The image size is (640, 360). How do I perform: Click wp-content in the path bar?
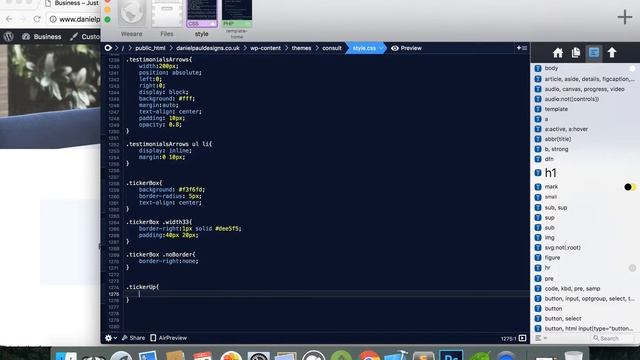coord(265,48)
